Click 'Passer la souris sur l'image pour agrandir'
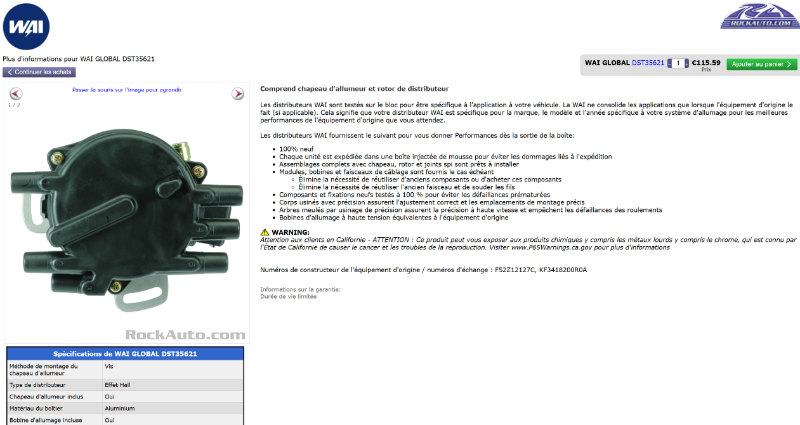Screen dimensions: 800x425 pyautogui.click(x=127, y=90)
